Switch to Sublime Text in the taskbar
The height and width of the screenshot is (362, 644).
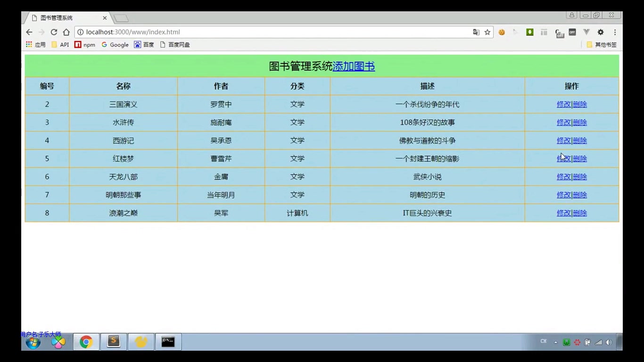click(114, 342)
